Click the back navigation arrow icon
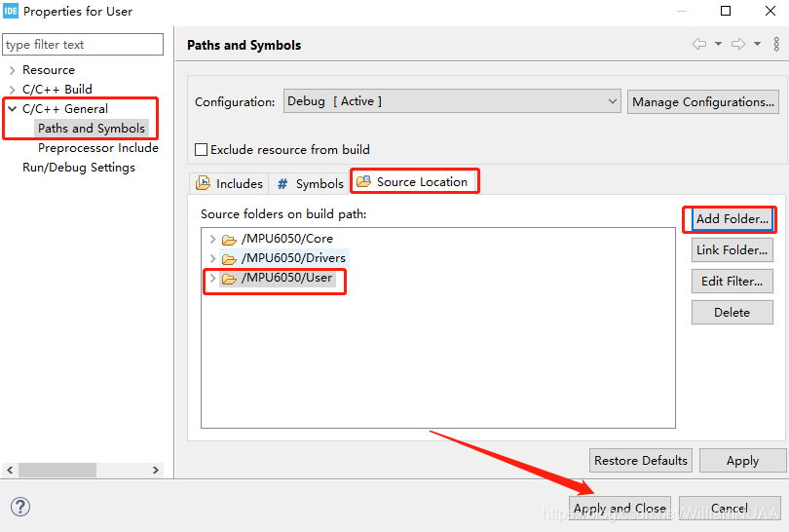 tap(699, 44)
